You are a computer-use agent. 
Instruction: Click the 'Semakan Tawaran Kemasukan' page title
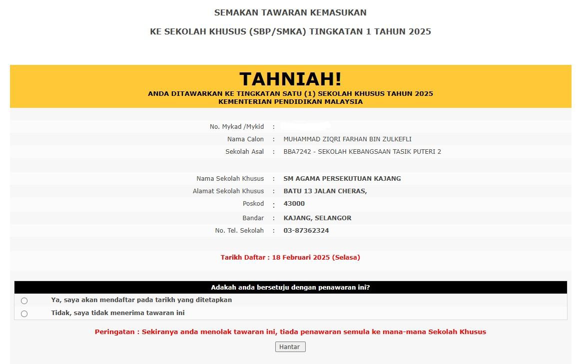pos(290,12)
